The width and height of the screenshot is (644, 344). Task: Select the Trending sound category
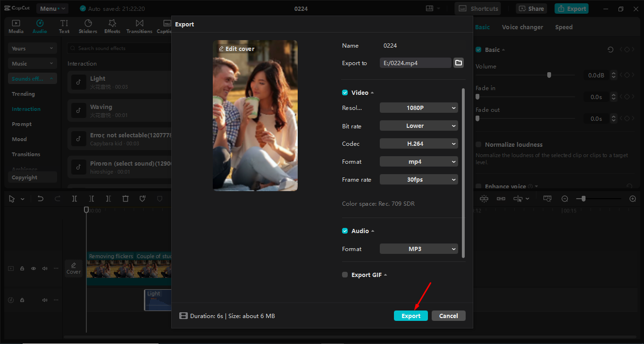[23, 94]
